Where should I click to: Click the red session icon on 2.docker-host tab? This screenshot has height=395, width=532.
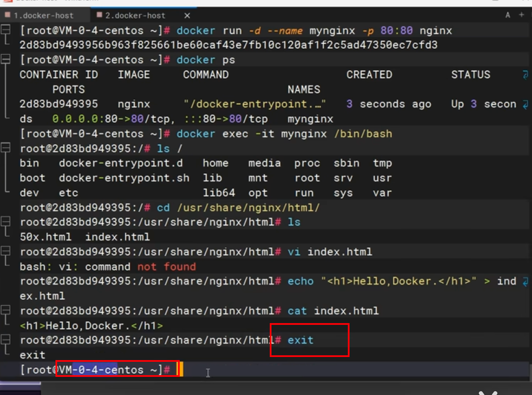[x=100, y=15]
